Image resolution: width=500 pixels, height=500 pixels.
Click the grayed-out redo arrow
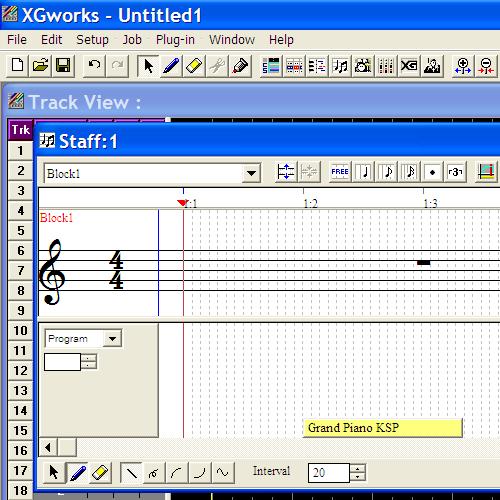click(x=117, y=66)
